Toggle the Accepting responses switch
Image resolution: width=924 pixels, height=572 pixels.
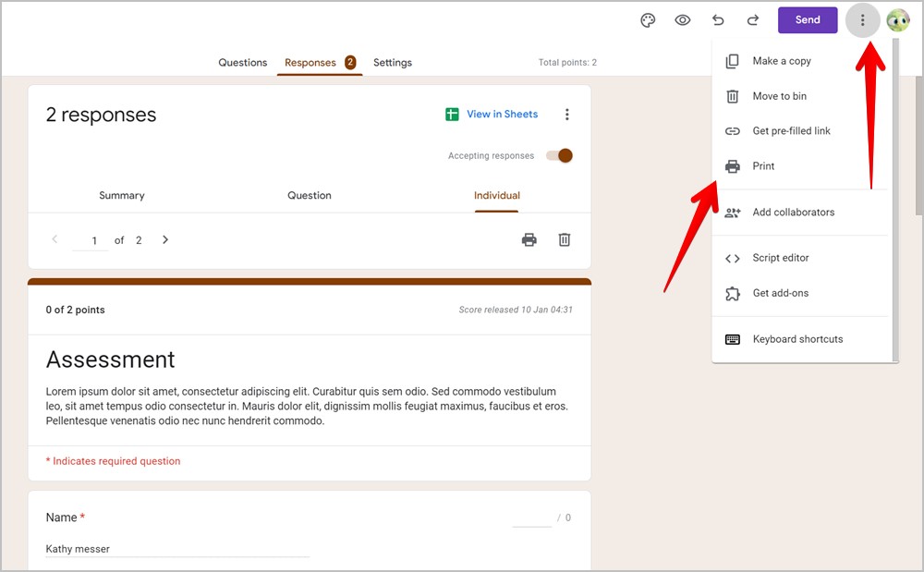(559, 155)
